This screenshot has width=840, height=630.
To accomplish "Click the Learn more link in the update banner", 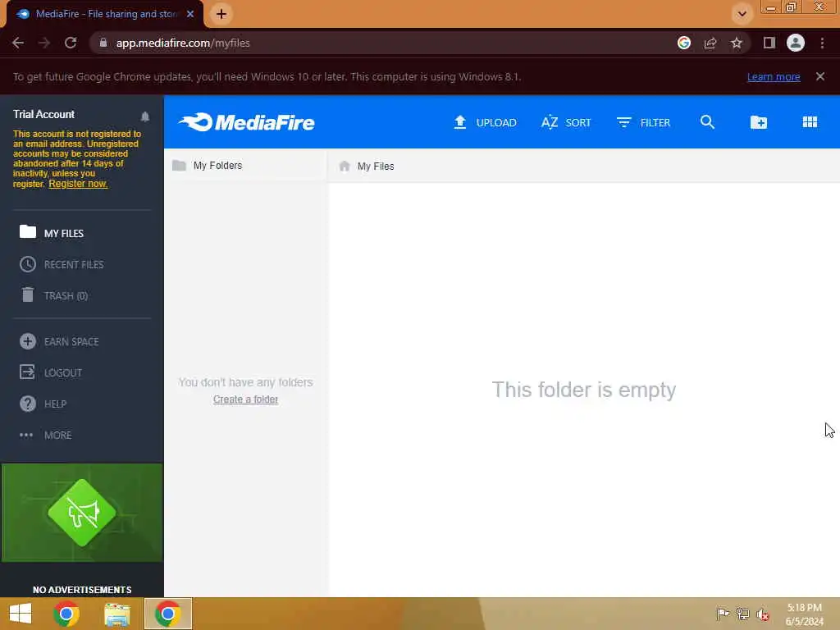I will tap(774, 76).
